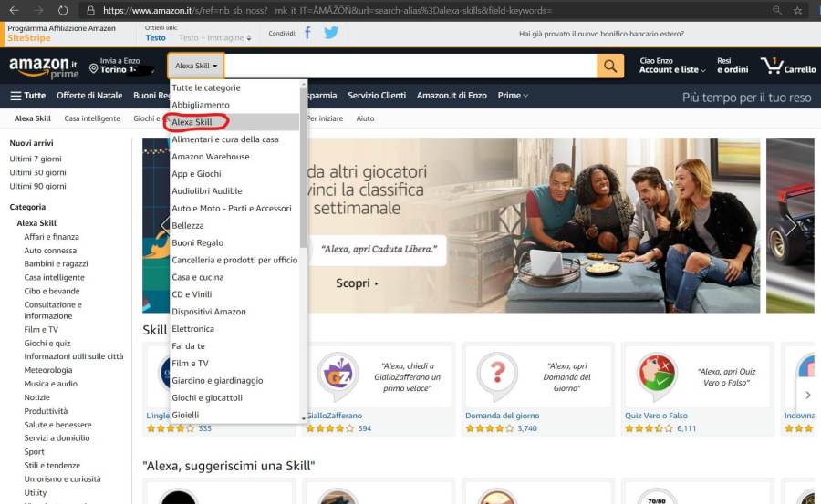Select Alexa Skill in category list

(192, 122)
